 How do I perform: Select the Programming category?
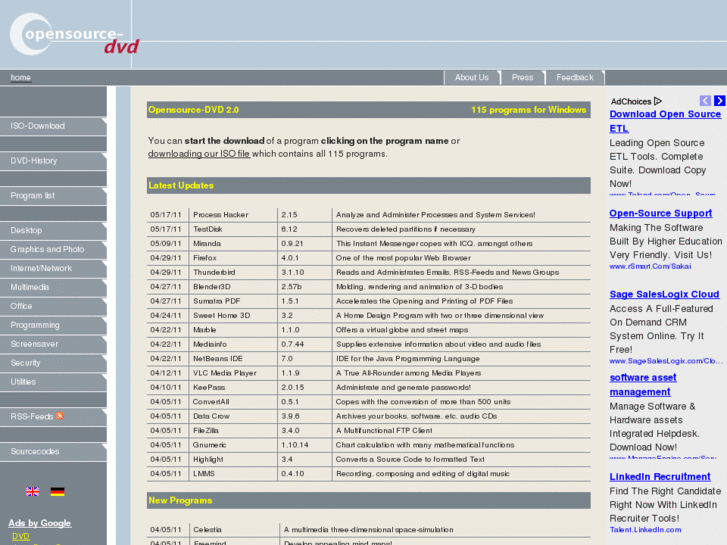point(53,325)
